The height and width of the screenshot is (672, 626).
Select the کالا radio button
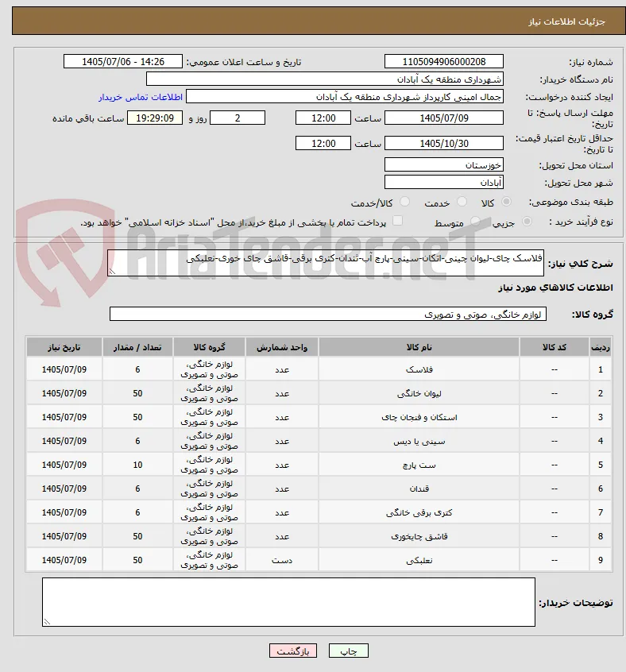tap(506, 202)
